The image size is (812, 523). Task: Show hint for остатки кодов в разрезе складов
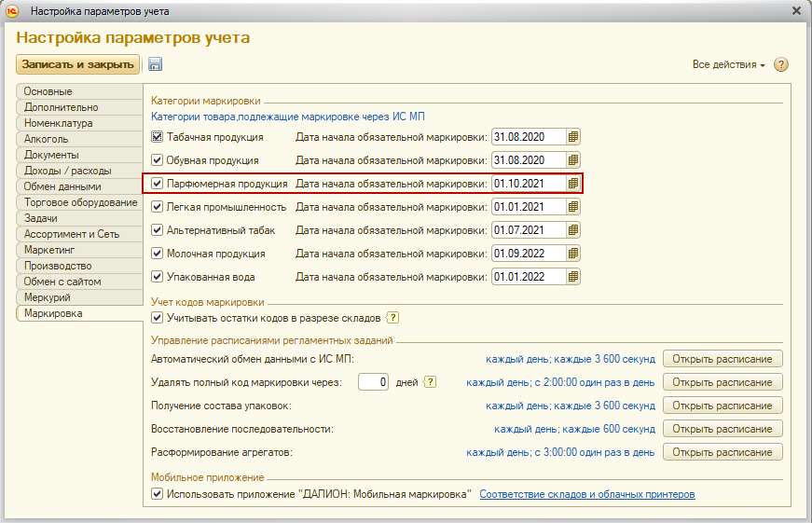pos(393,318)
